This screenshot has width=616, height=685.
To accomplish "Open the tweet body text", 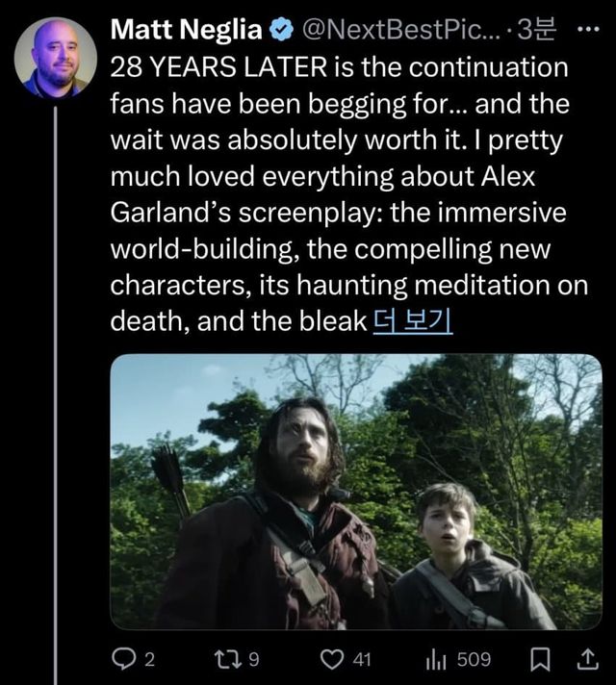I will click(349, 194).
